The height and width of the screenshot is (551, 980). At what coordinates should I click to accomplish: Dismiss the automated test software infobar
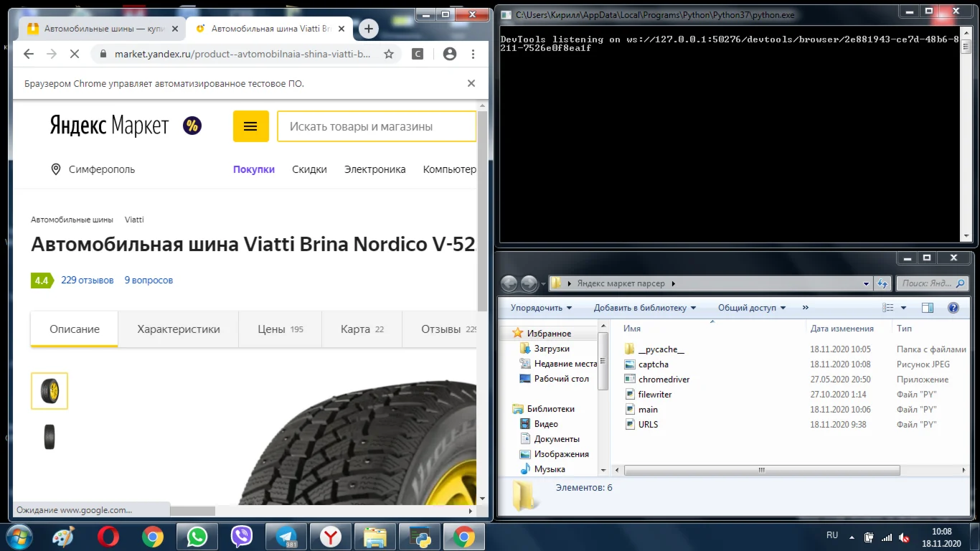coord(471,83)
